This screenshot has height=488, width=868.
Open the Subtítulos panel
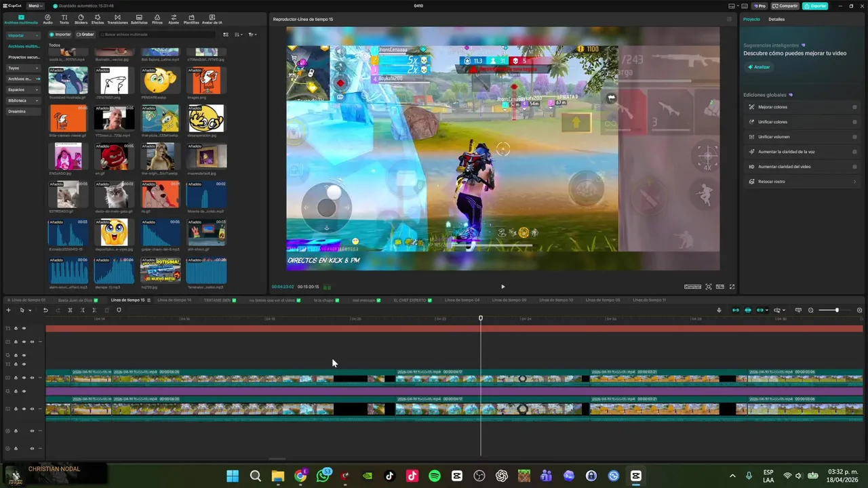(139, 19)
